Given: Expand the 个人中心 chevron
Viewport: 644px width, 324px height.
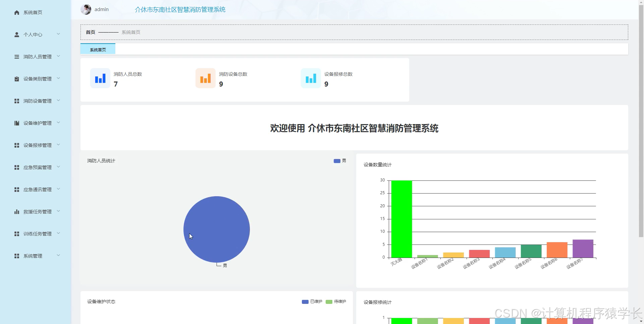Looking at the screenshot, I should click(x=58, y=34).
